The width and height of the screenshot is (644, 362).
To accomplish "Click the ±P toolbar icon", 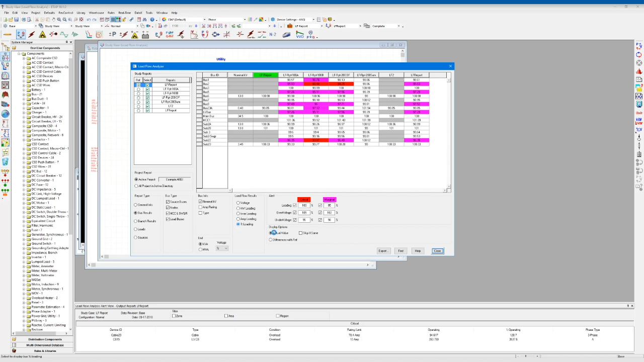I will click(113, 34).
